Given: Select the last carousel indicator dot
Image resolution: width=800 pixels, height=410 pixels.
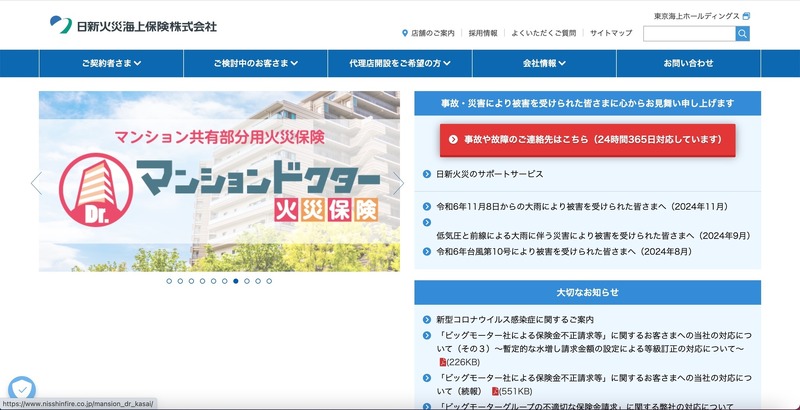Looking at the screenshot, I should (269, 281).
